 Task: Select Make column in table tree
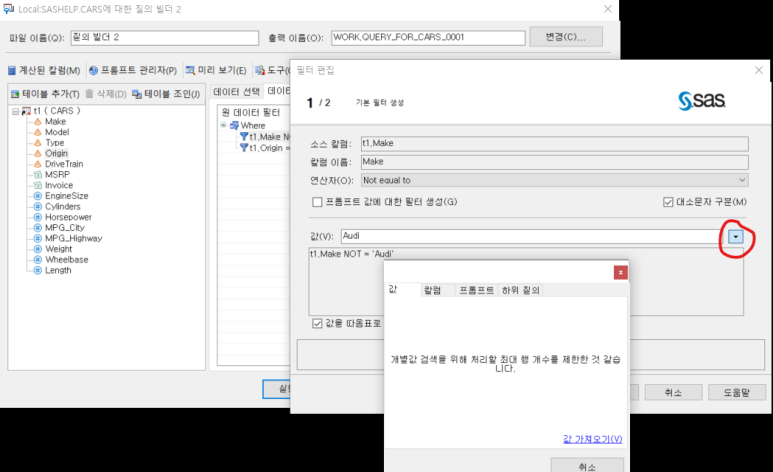click(55, 121)
